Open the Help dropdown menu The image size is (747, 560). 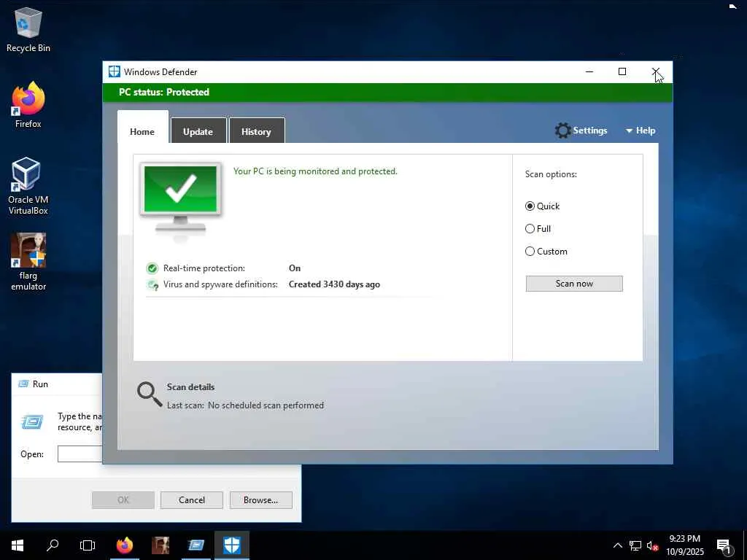point(640,131)
